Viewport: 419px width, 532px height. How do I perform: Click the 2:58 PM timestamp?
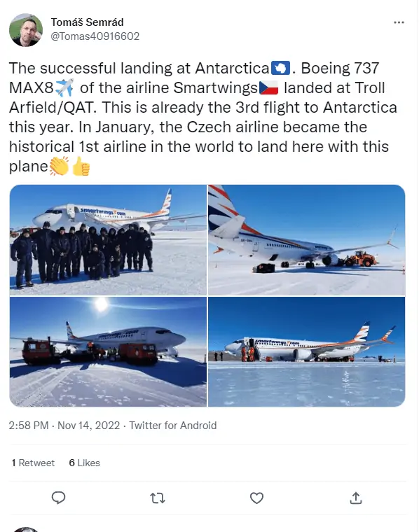click(29, 425)
